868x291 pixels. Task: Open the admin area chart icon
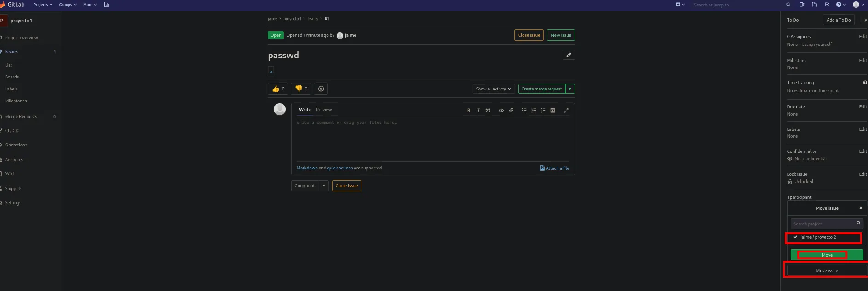[x=107, y=5]
